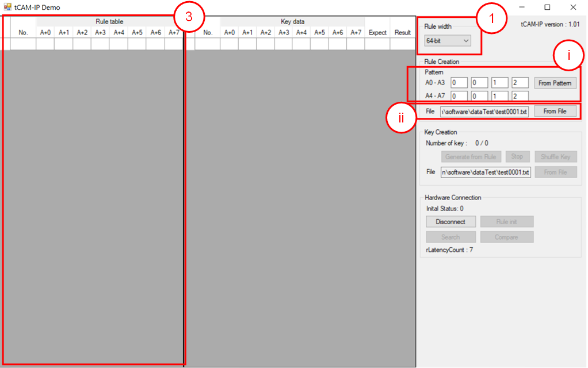Click Rule table No. column header
588x368 pixels.
[x=23, y=33]
